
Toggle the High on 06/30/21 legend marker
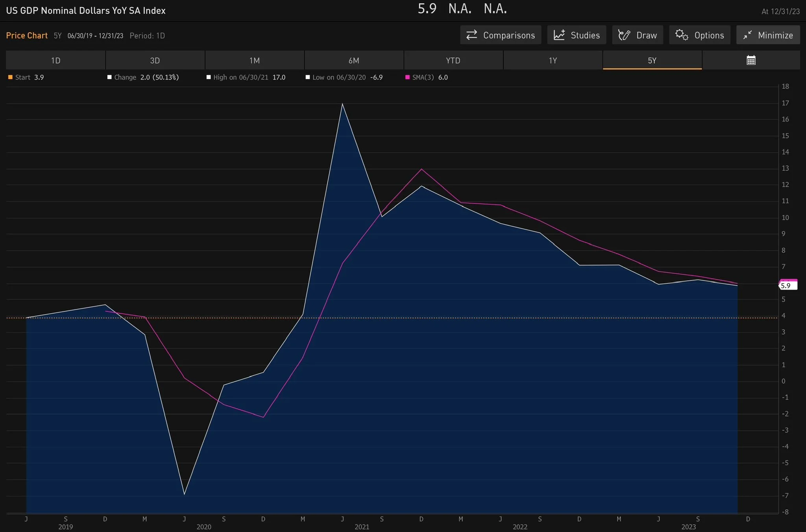click(x=209, y=78)
